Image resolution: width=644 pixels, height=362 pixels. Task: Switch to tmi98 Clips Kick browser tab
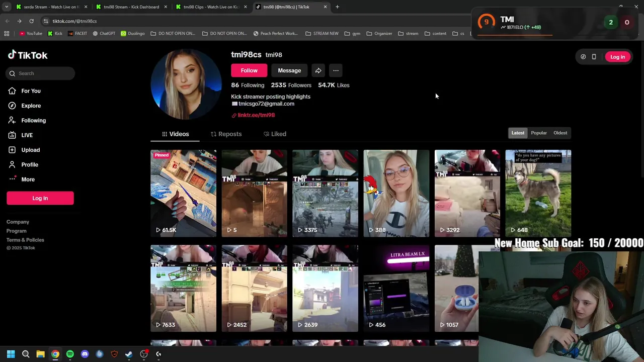coord(210,7)
